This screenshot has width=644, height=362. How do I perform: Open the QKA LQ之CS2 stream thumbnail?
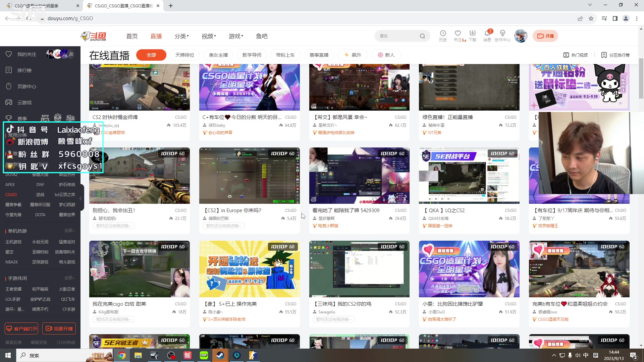tap(469, 176)
